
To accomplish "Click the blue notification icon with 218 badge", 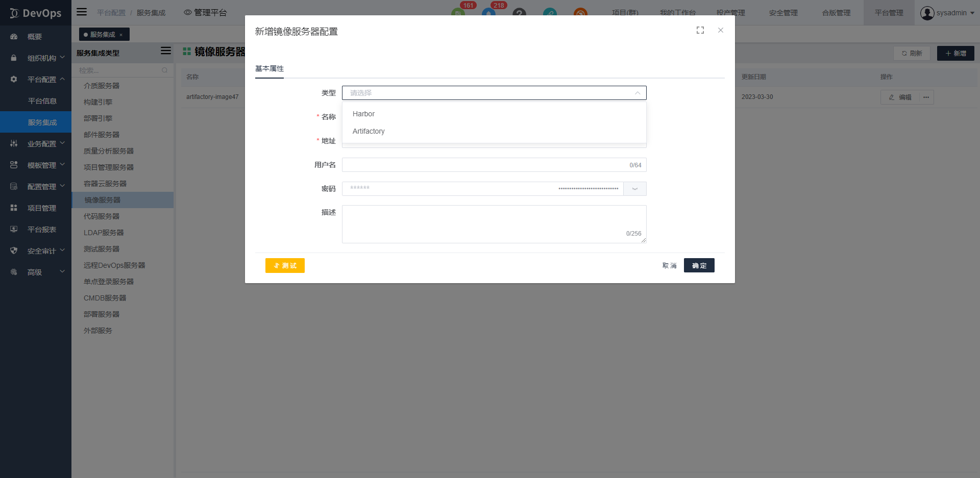I will [488, 13].
